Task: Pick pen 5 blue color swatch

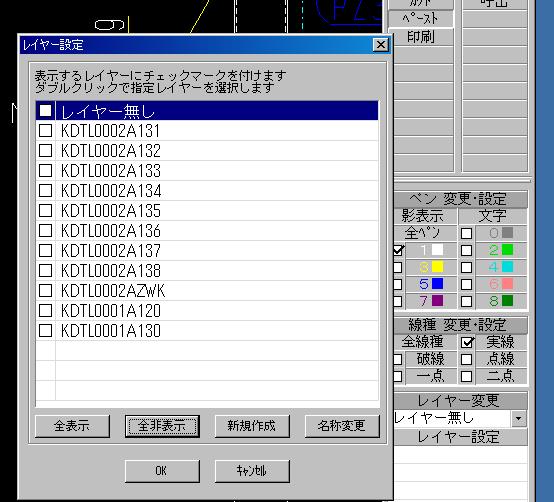Action: pyautogui.click(x=437, y=284)
